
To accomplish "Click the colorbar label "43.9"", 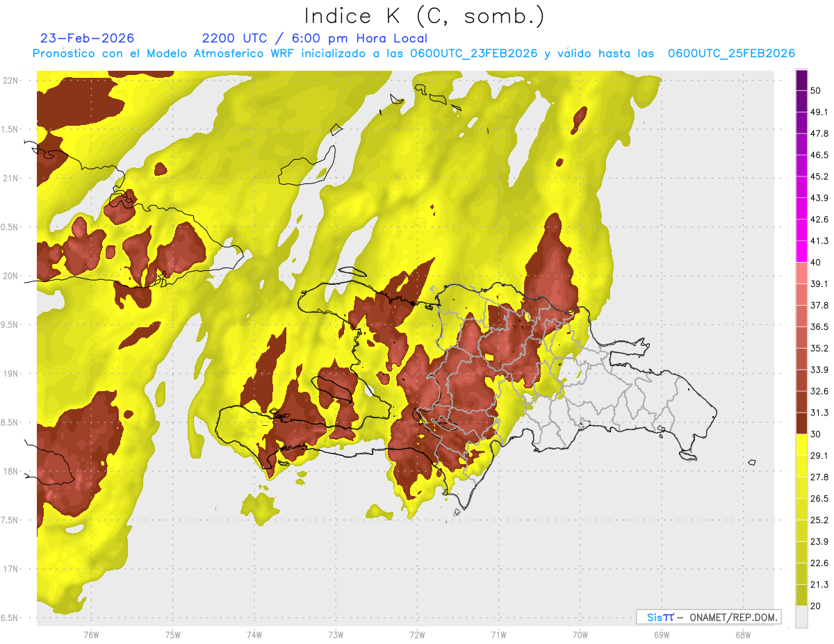I will pos(819,198).
